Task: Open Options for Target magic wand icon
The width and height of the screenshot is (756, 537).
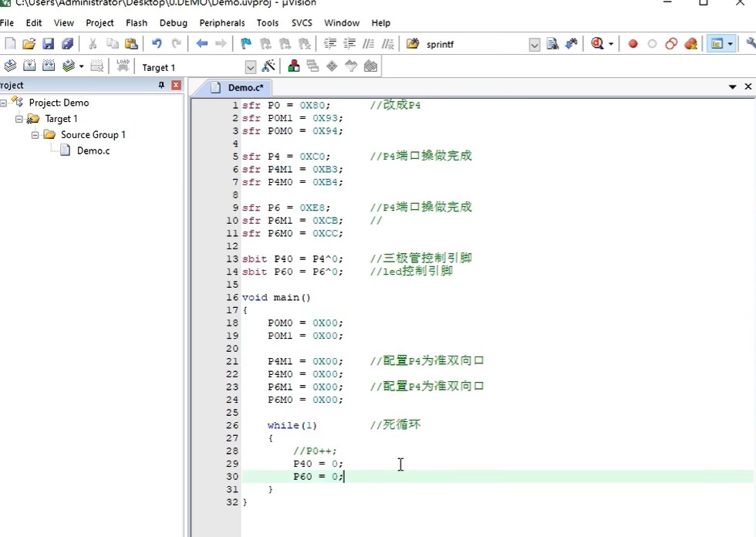Action: point(268,66)
